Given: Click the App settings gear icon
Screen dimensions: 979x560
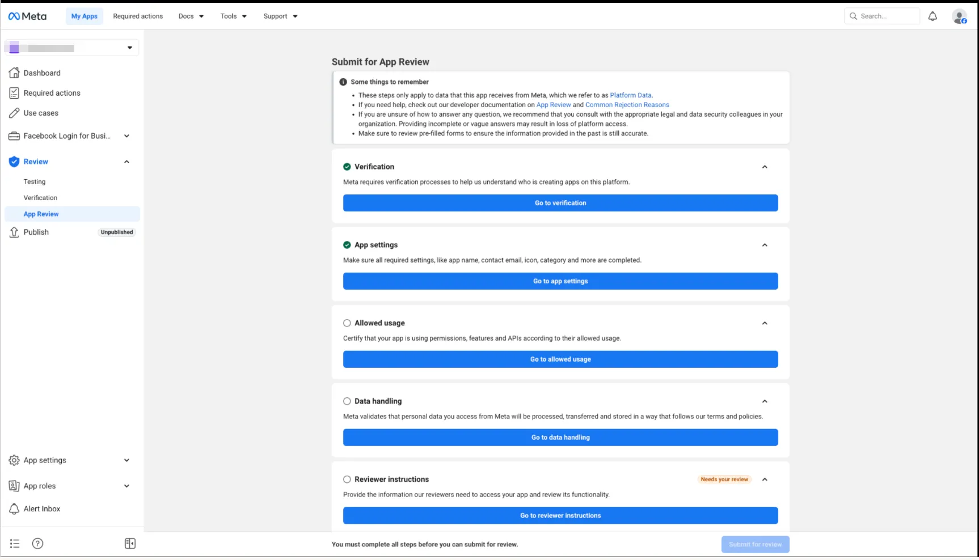Looking at the screenshot, I should click(14, 460).
